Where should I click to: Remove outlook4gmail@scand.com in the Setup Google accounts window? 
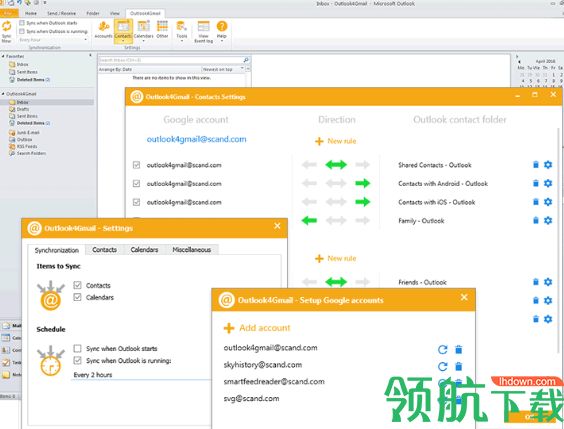point(459,349)
